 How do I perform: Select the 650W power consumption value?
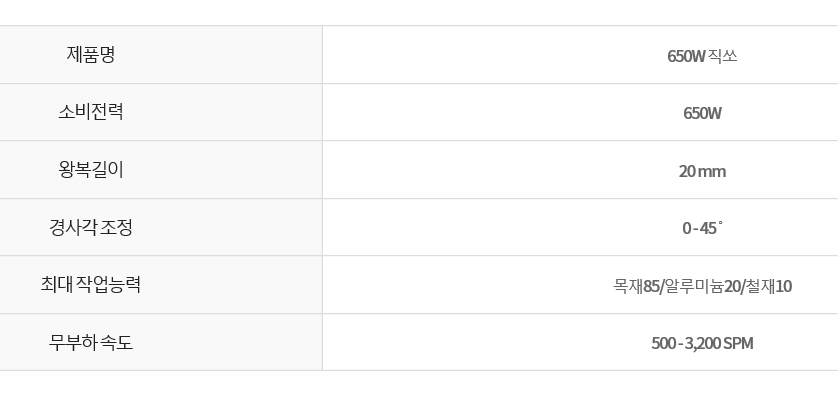[x=702, y=113]
